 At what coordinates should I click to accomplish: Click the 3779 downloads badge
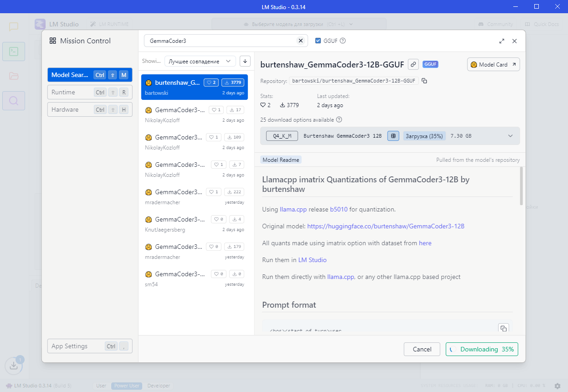click(233, 83)
